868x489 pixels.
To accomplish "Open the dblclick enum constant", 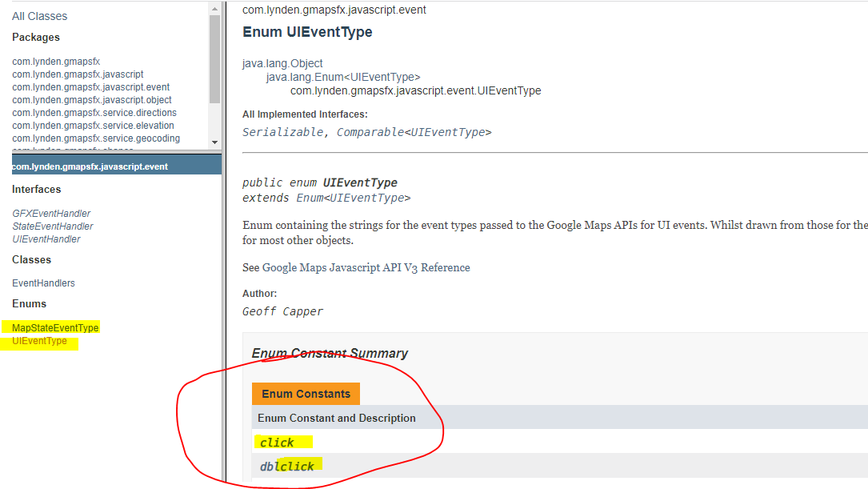I will (287, 467).
